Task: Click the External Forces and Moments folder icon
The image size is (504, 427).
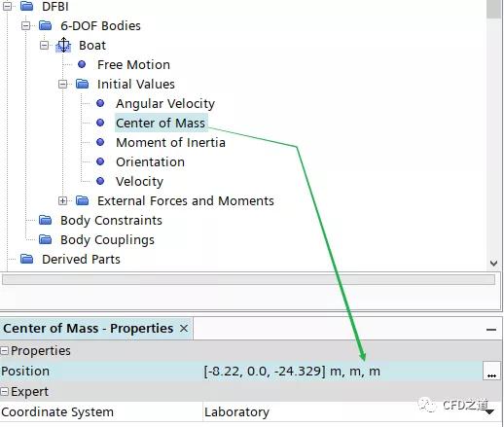Action: tap(82, 200)
